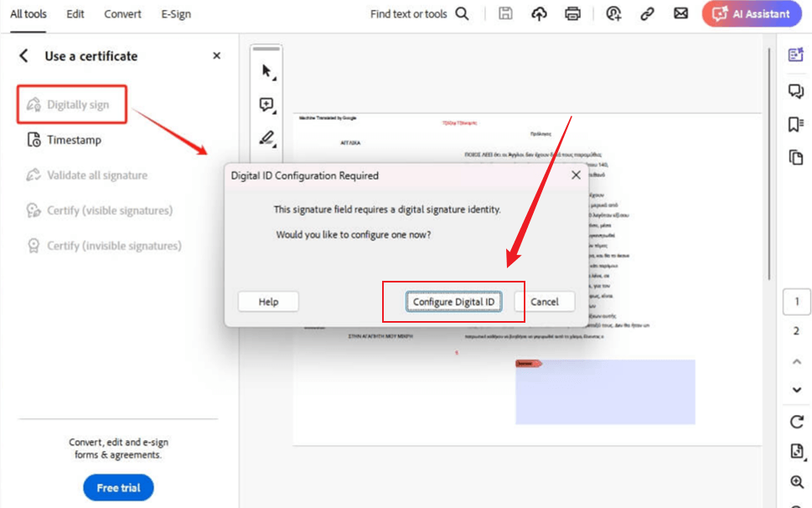Copy a link to this document
Image resolution: width=812 pixels, height=508 pixels.
tap(646, 13)
